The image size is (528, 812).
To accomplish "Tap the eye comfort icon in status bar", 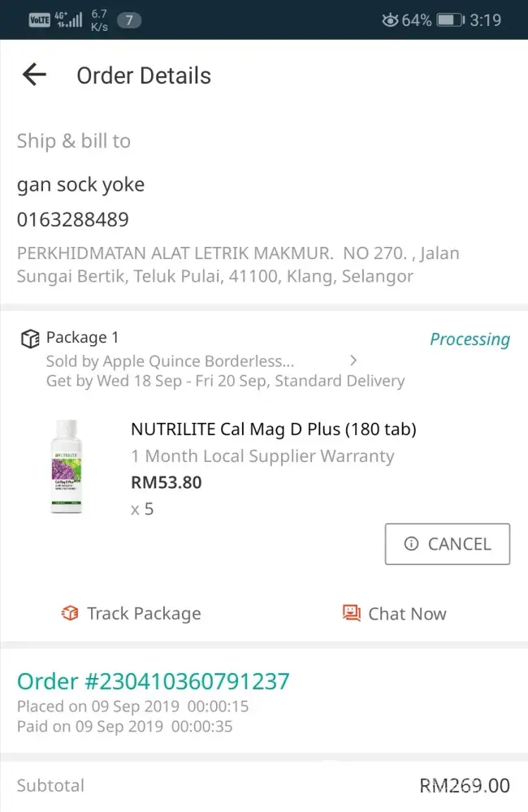I will pyautogui.click(x=390, y=20).
